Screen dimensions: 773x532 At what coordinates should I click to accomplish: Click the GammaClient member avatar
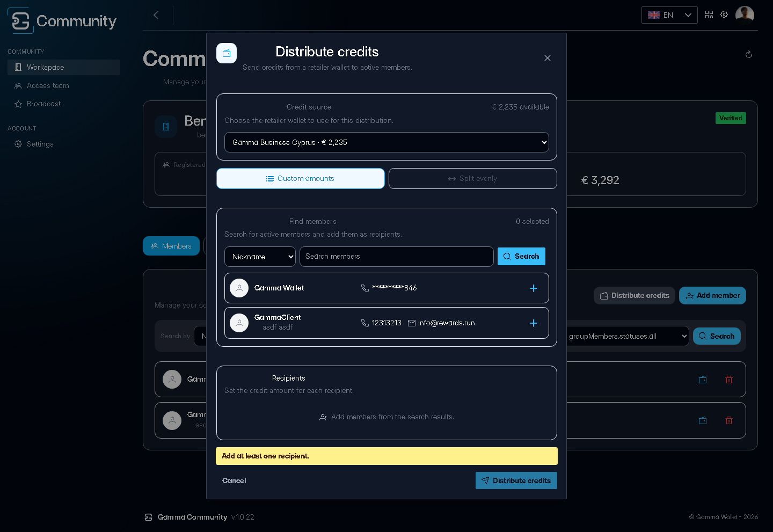(x=239, y=323)
